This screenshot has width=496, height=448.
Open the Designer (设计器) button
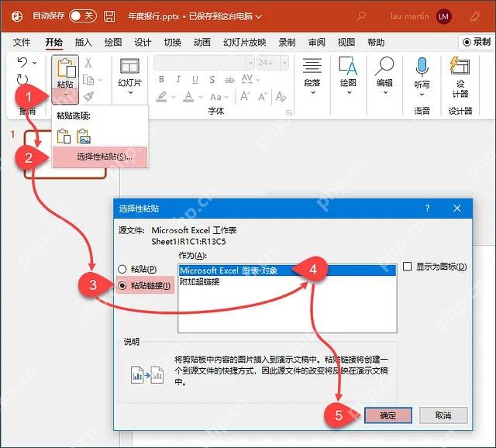pos(460,78)
